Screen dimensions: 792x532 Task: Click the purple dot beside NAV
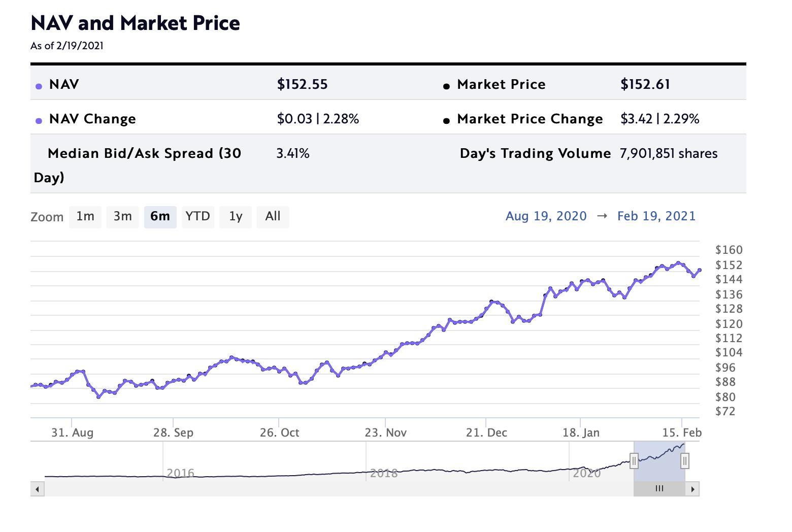pyautogui.click(x=39, y=86)
